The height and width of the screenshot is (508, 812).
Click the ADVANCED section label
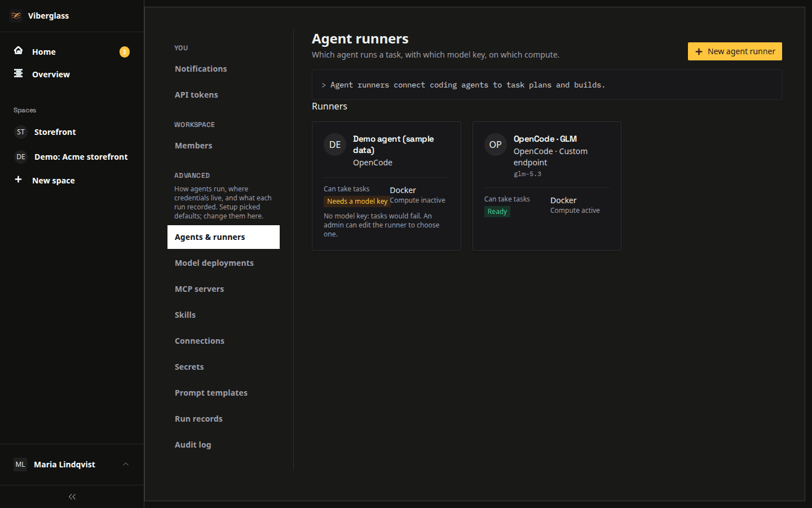coord(192,176)
